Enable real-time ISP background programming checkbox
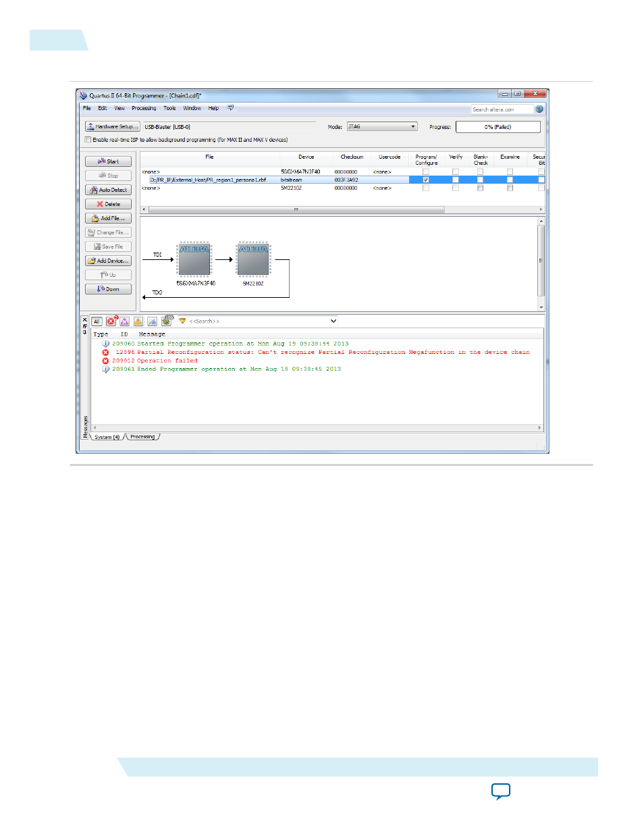644x834 pixels. (88, 140)
